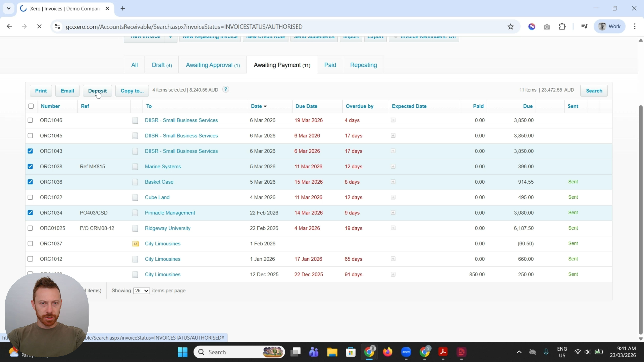644x362 pixels.
Task: Add expected date for ORC1036 Basket Case
Action: [x=393, y=182]
